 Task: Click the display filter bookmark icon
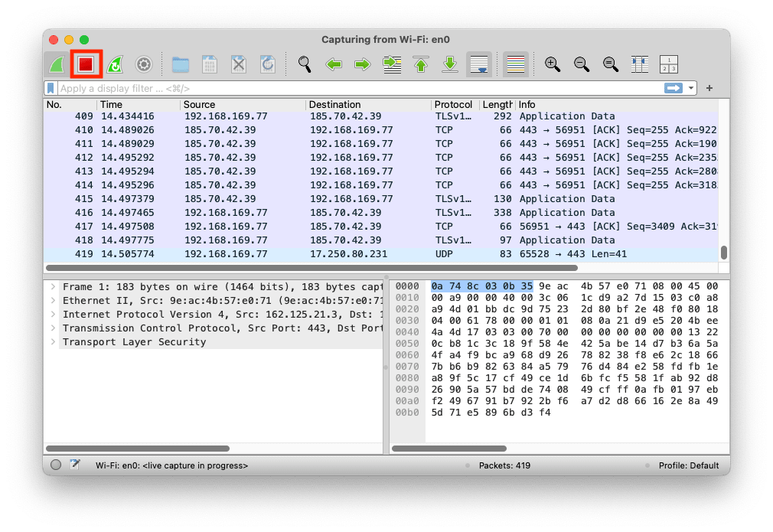(x=51, y=88)
